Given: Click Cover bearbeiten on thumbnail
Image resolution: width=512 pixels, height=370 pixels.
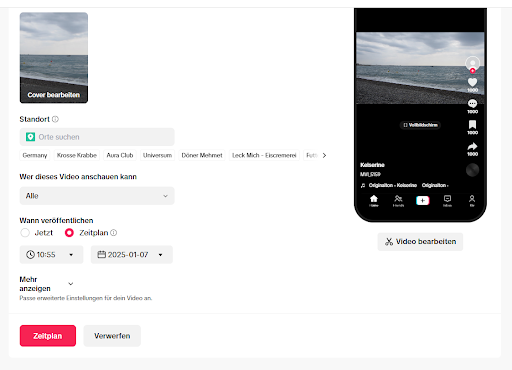Looking at the screenshot, I should [54, 95].
